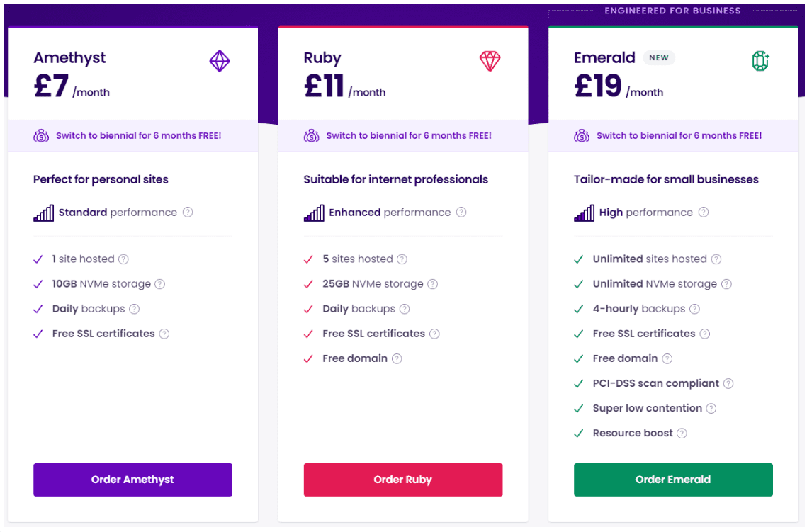This screenshot has height=532, width=807.
Task: Click the red Ruby gem icon
Action: 490,61
